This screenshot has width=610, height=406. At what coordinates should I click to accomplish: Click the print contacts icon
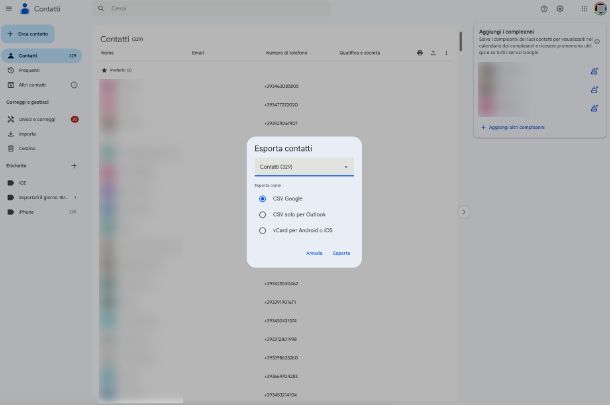420,52
